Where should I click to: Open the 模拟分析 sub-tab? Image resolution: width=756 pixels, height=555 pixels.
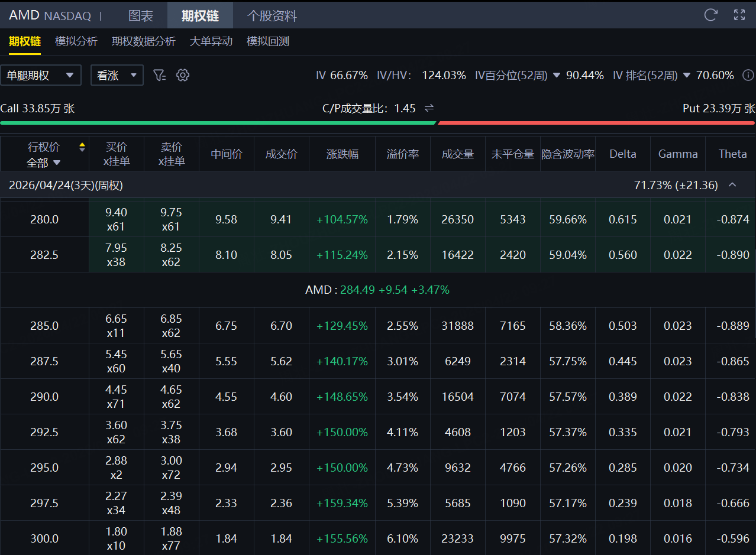pyautogui.click(x=76, y=41)
